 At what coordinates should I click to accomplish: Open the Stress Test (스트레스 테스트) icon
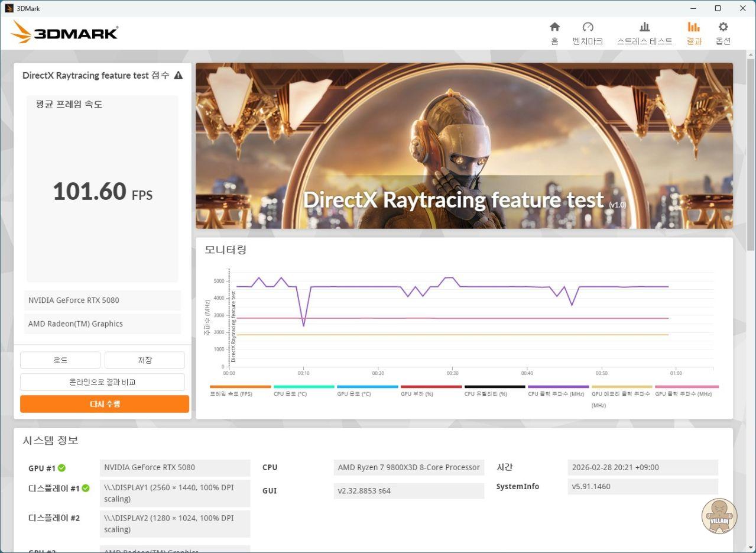(x=644, y=27)
